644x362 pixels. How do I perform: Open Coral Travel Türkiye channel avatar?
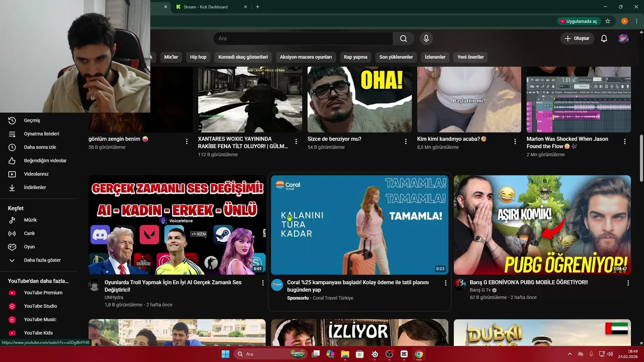277,286
